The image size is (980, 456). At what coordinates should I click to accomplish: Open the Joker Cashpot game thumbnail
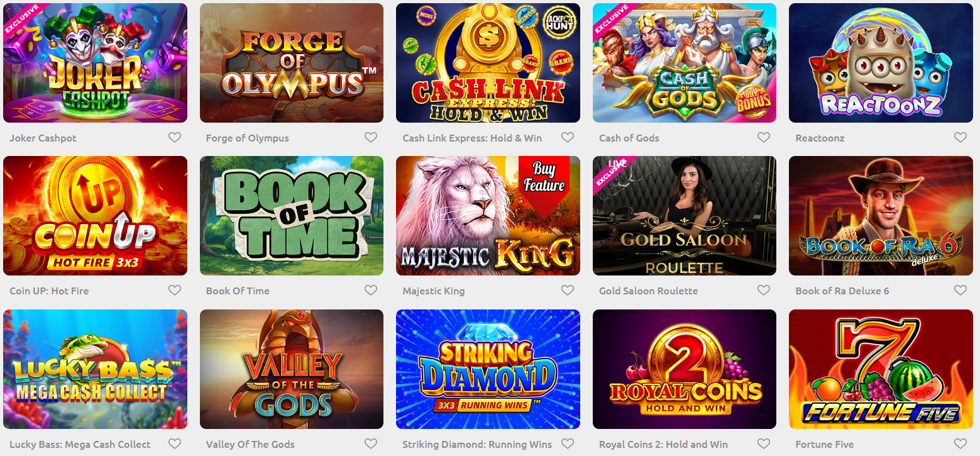(x=95, y=63)
